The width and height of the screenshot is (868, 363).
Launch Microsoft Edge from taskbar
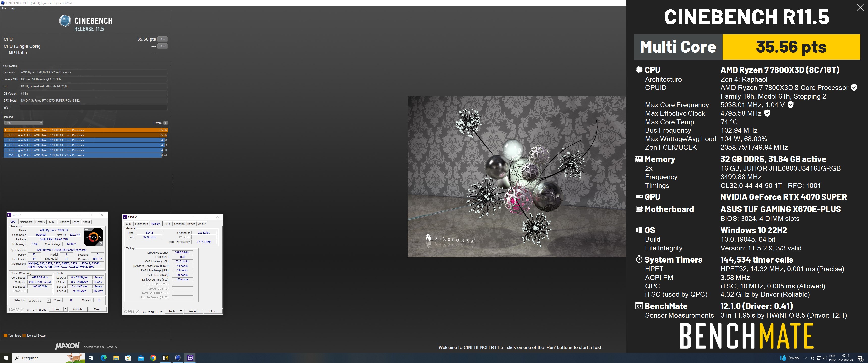[103, 358]
